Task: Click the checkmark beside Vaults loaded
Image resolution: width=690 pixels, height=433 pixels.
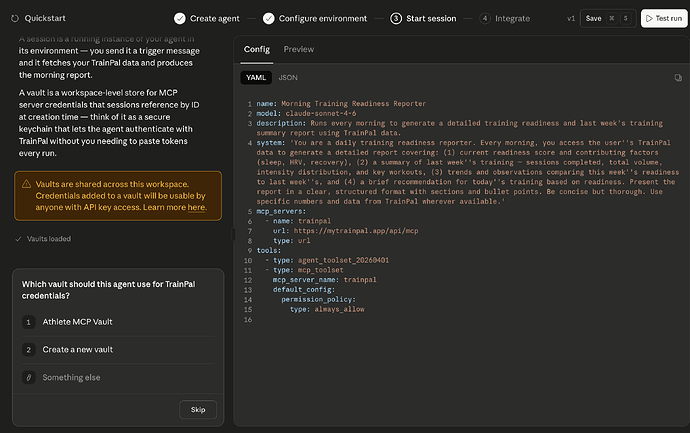Action: [x=18, y=239]
